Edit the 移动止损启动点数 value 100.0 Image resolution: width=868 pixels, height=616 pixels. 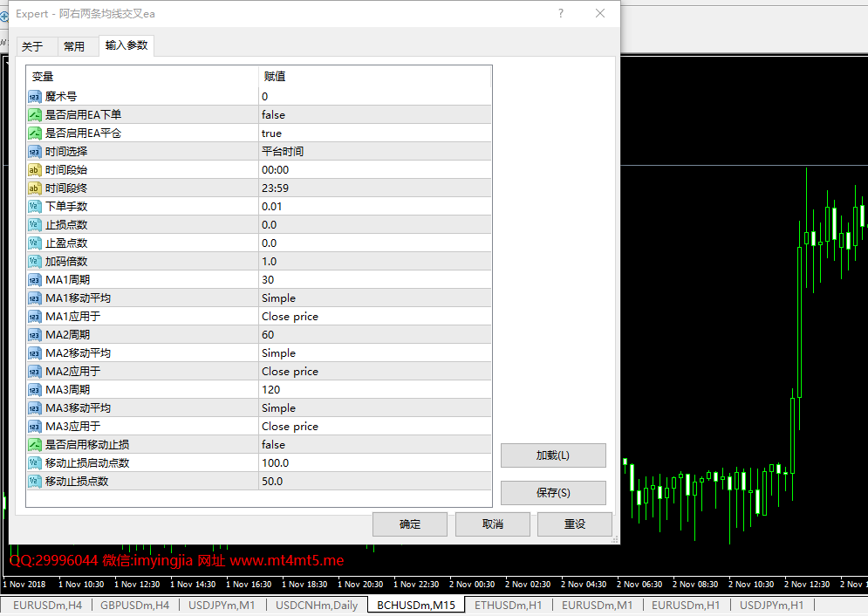pos(375,462)
